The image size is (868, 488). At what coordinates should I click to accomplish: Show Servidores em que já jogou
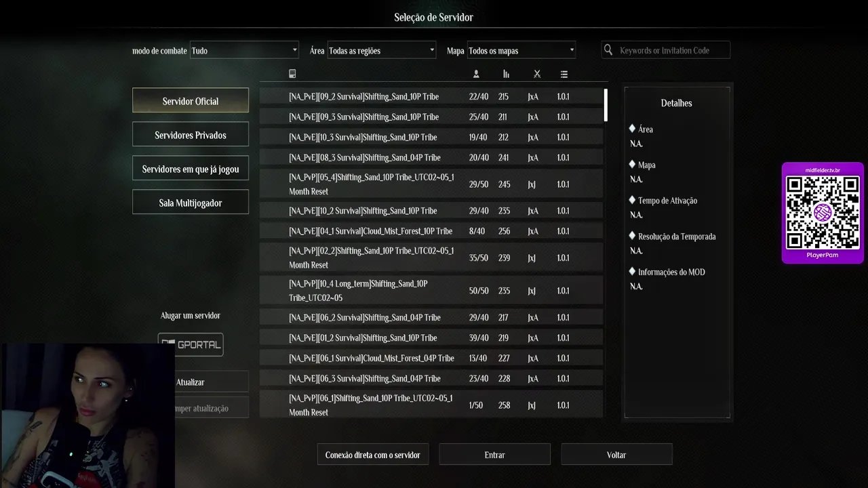tap(191, 169)
